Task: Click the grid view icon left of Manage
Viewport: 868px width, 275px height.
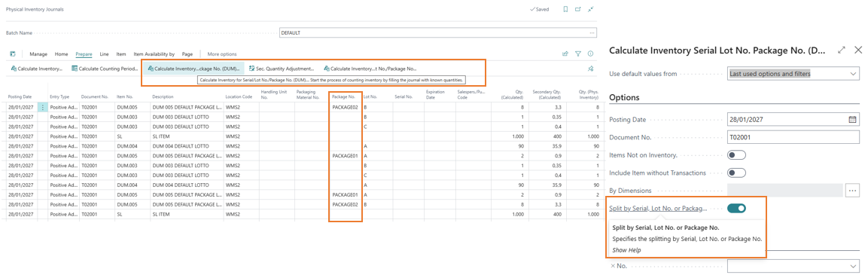Action: click(13, 53)
